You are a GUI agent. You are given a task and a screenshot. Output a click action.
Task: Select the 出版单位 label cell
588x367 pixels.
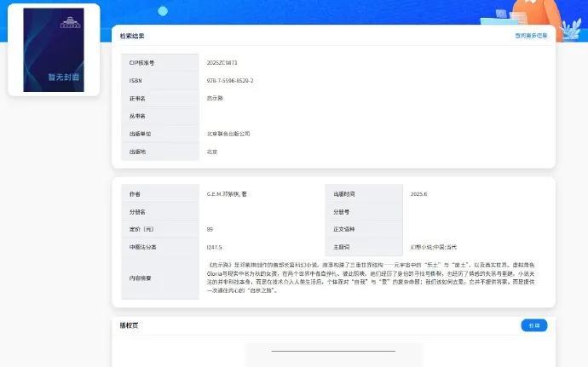160,134
